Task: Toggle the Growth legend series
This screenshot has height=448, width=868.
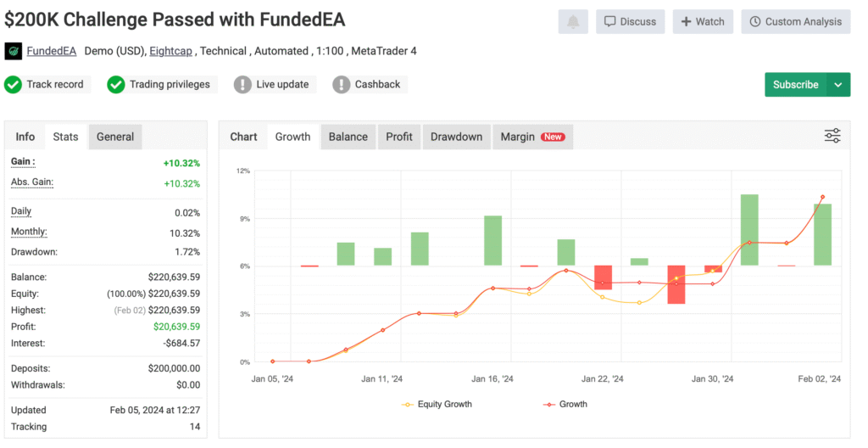Action: coord(566,404)
